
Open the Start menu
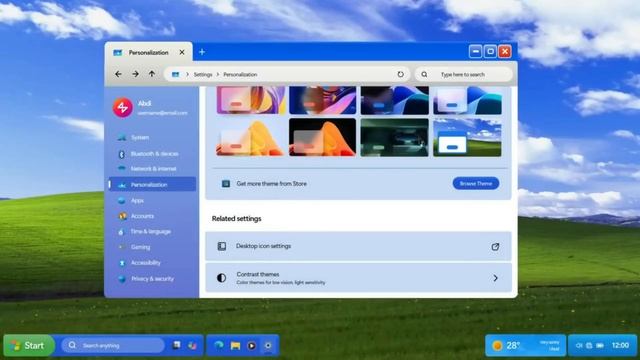[x=29, y=345]
